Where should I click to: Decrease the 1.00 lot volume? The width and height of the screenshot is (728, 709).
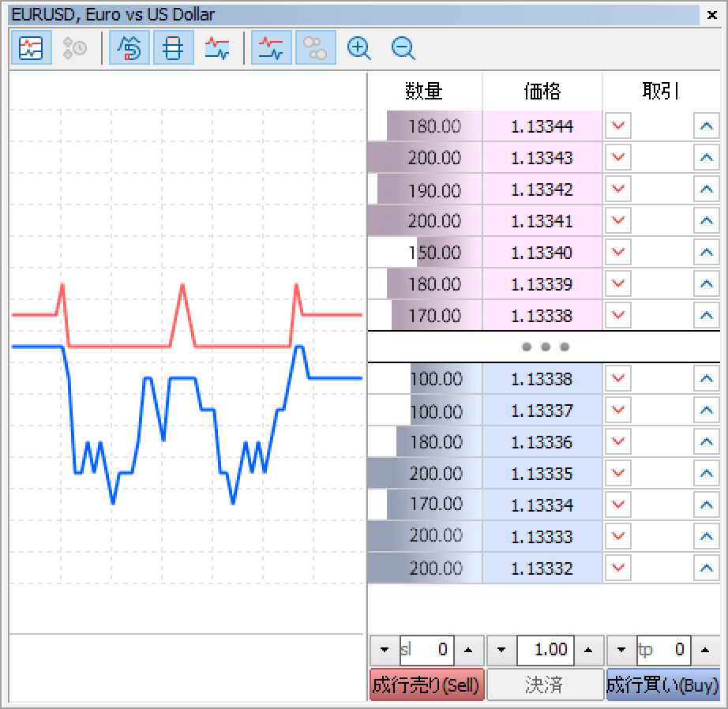point(501,650)
